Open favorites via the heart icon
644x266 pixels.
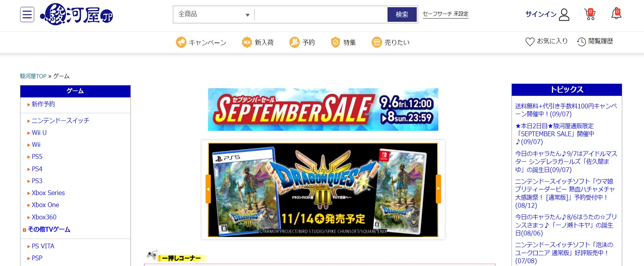coord(530,42)
